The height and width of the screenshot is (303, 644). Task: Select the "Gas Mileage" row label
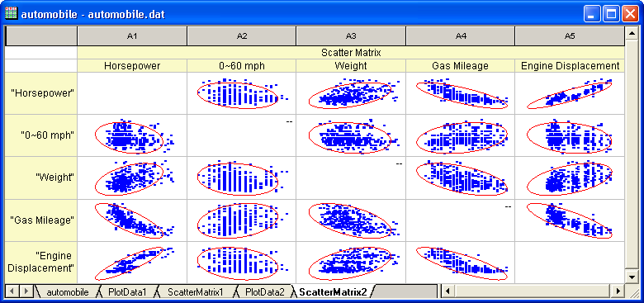(x=41, y=220)
